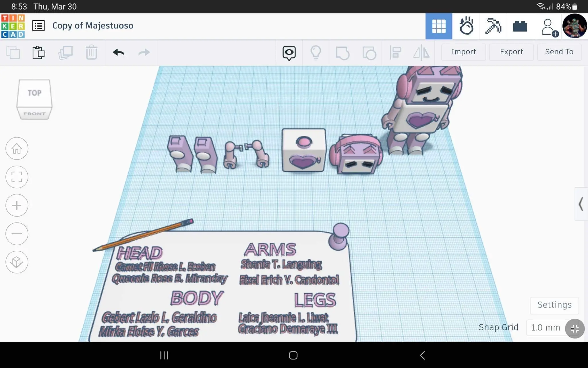Fit all shapes in view
588x368 pixels.
[16, 177]
